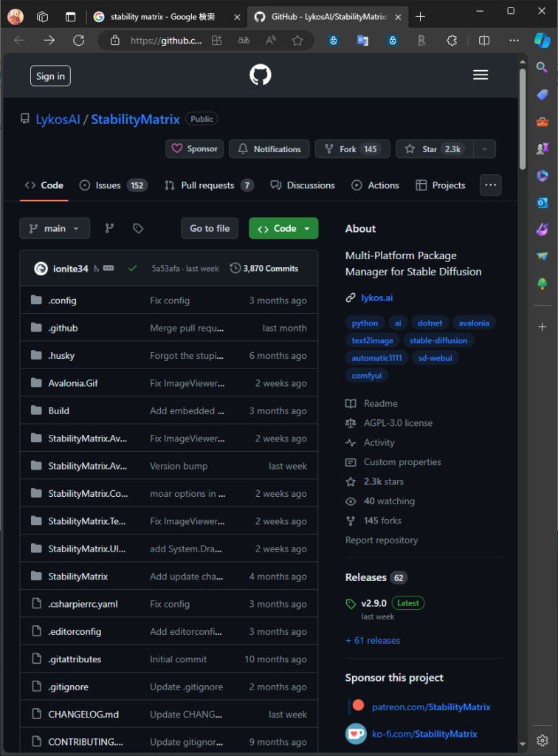
Task: Show more repository tabs via ellipsis
Action: (491, 185)
